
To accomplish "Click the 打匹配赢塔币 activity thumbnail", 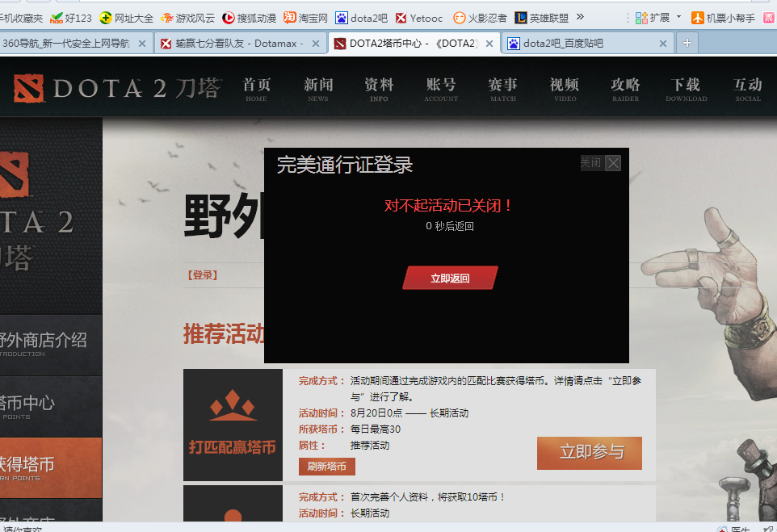I will (x=233, y=425).
